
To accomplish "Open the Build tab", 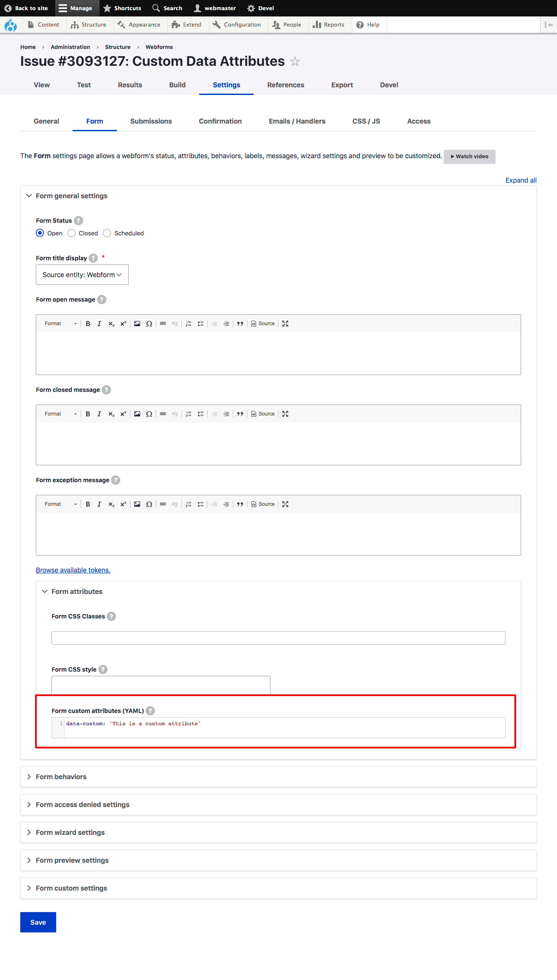I will (177, 85).
